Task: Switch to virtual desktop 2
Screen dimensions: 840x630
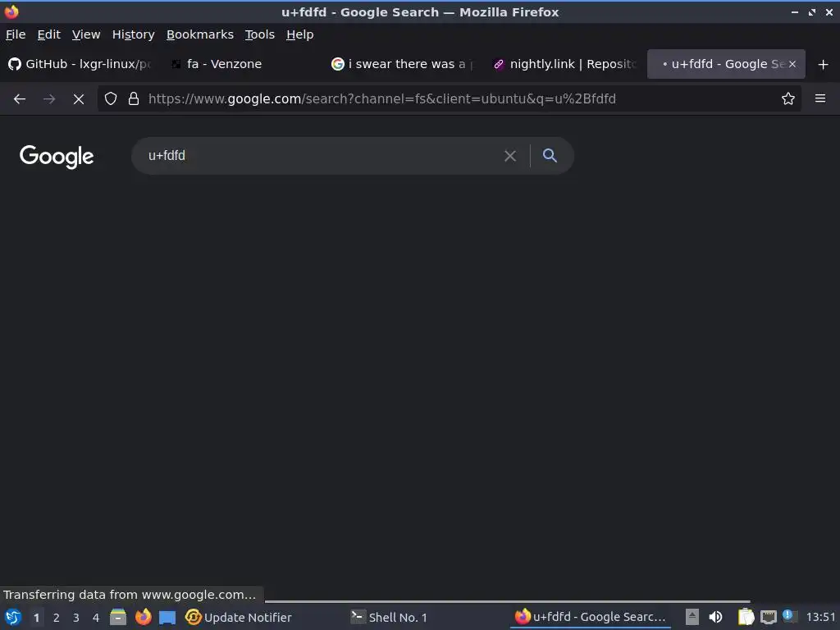Action: pos(57,618)
